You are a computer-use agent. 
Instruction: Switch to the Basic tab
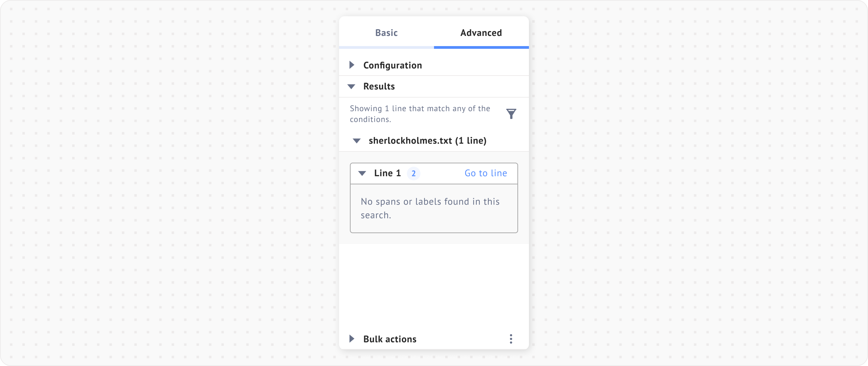tap(386, 33)
